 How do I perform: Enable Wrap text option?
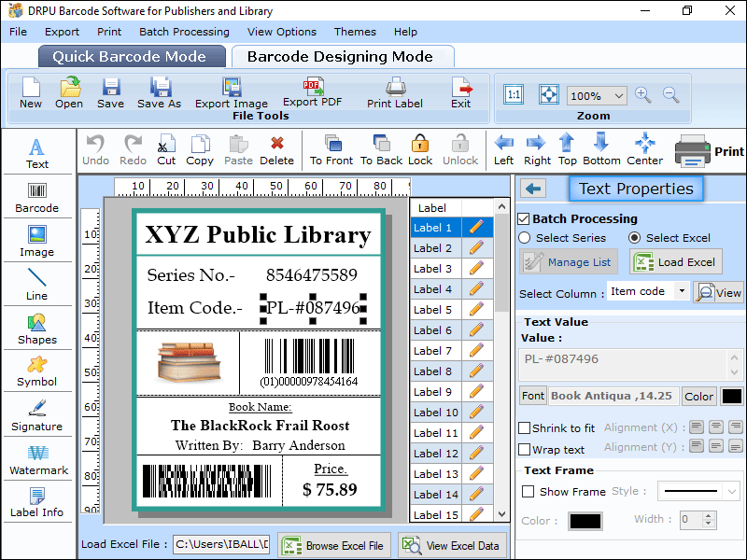[x=525, y=450]
